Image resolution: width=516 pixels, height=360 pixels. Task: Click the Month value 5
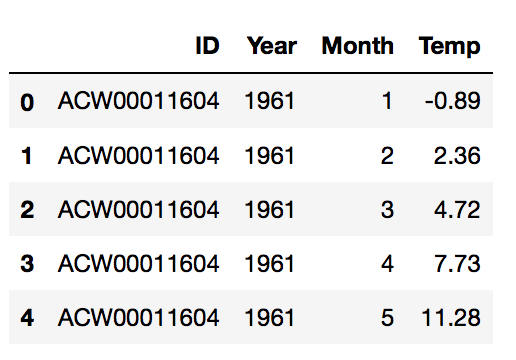point(387,317)
